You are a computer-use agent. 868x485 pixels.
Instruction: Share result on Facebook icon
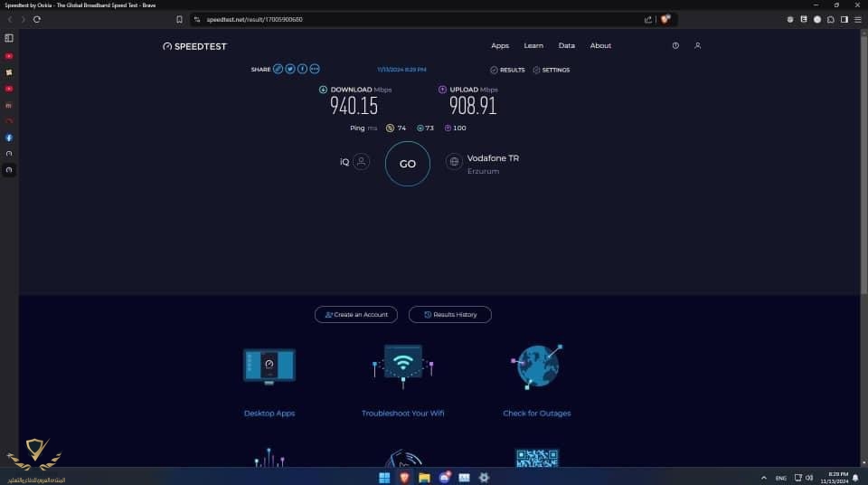tap(302, 70)
